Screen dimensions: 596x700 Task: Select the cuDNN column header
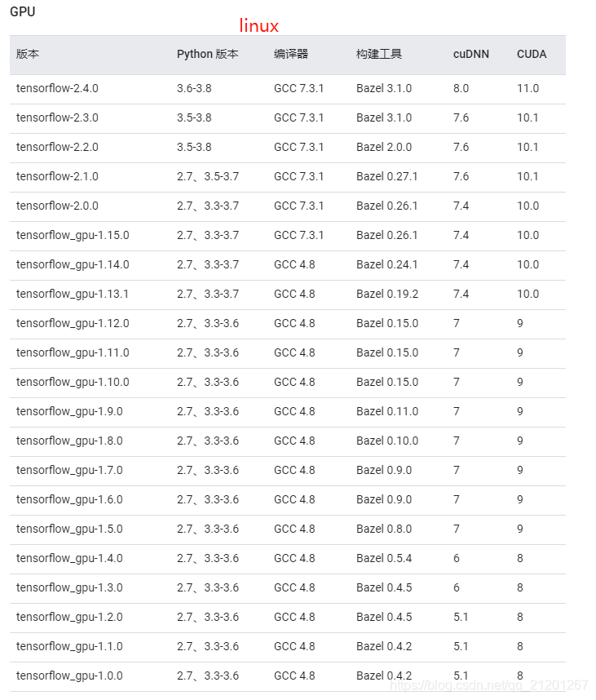tap(471, 55)
